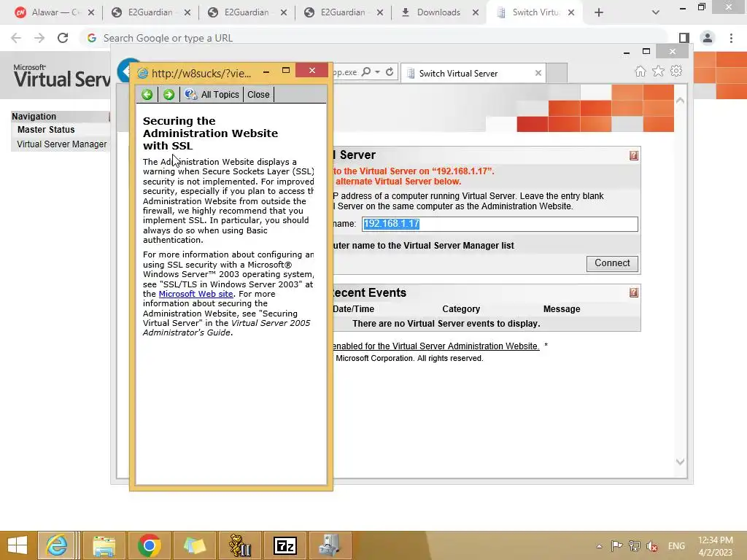Open SSL enabled notice link
Screen dimensions: 747x560
pos(436,346)
